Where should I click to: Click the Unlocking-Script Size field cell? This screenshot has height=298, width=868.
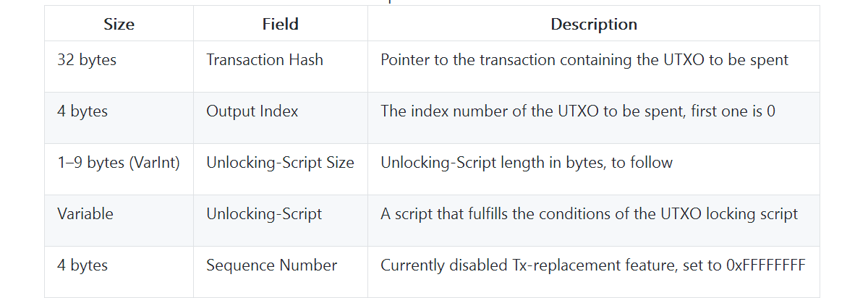coord(280,163)
